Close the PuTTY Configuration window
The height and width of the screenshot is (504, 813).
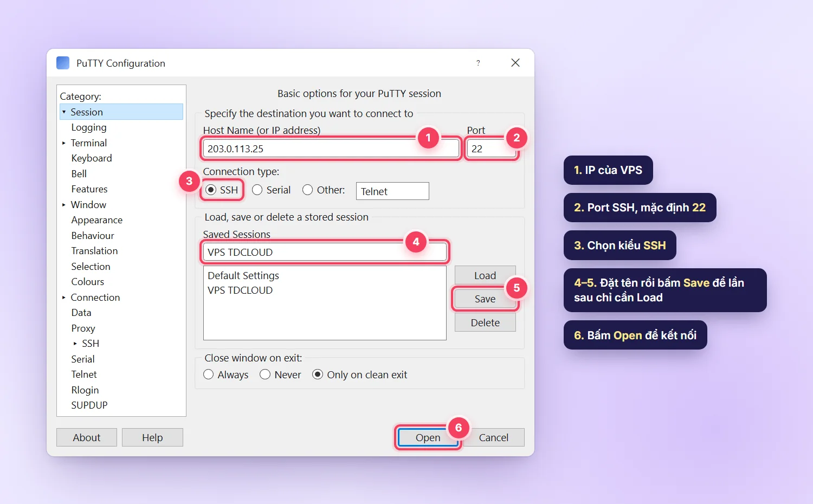pyautogui.click(x=515, y=63)
